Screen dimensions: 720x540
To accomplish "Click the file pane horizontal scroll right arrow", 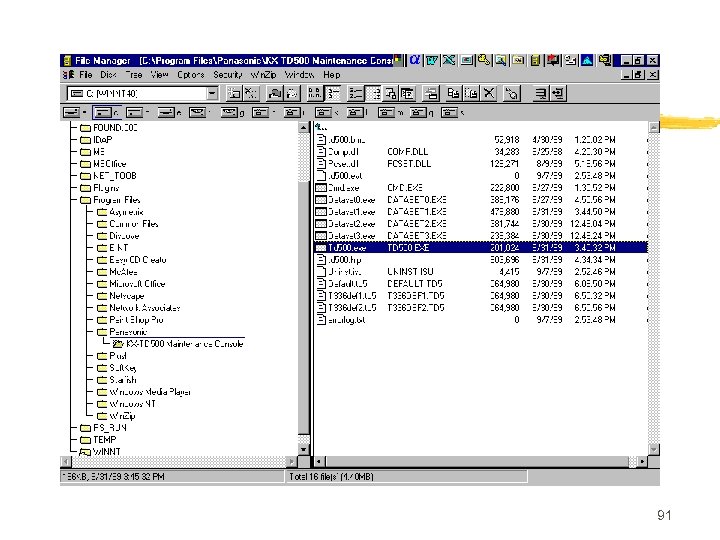I will point(642,461).
